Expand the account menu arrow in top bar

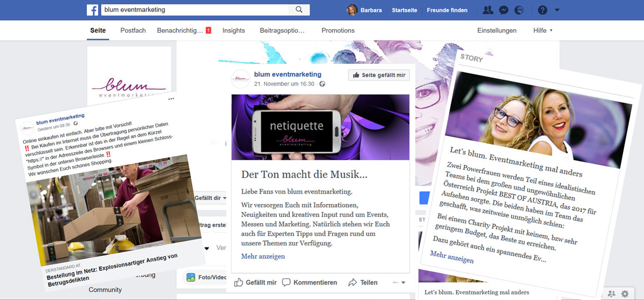(557, 10)
